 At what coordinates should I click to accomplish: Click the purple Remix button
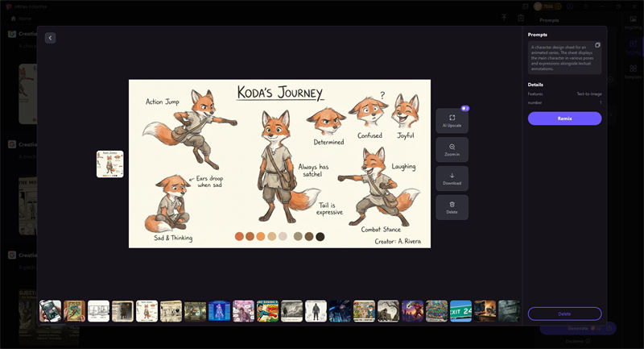point(565,118)
